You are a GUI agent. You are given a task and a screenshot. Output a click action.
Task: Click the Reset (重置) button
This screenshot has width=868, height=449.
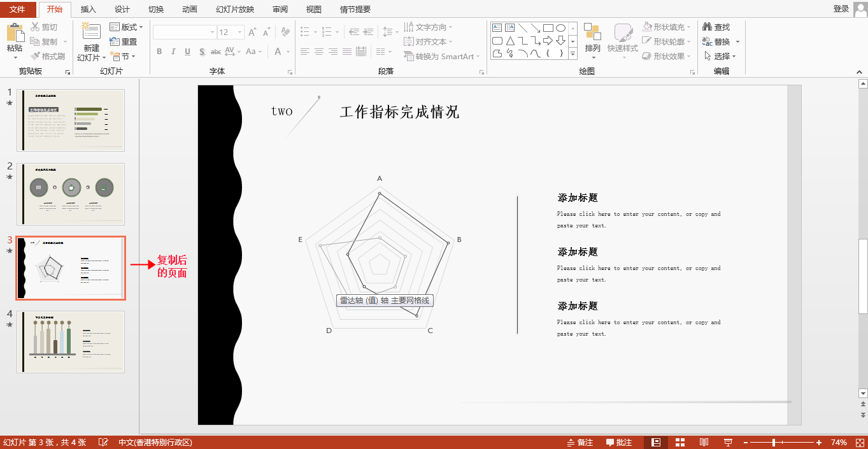(x=124, y=41)
